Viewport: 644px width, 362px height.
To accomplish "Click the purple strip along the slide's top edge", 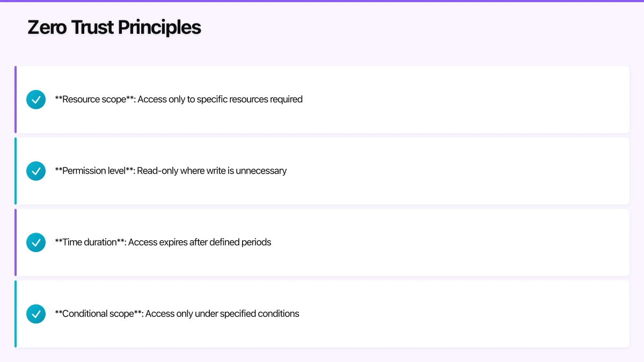I will pyautogui.click(x=322, y=1).
